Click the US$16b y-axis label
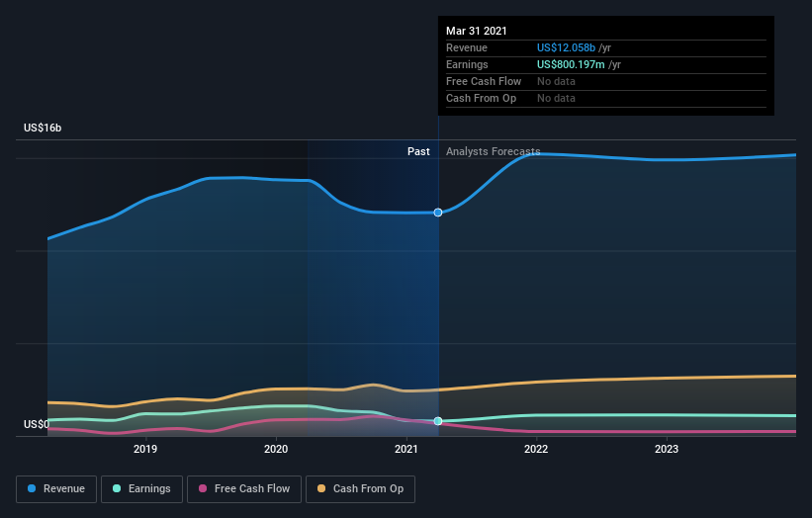812x518 pixels. [43, 128]
